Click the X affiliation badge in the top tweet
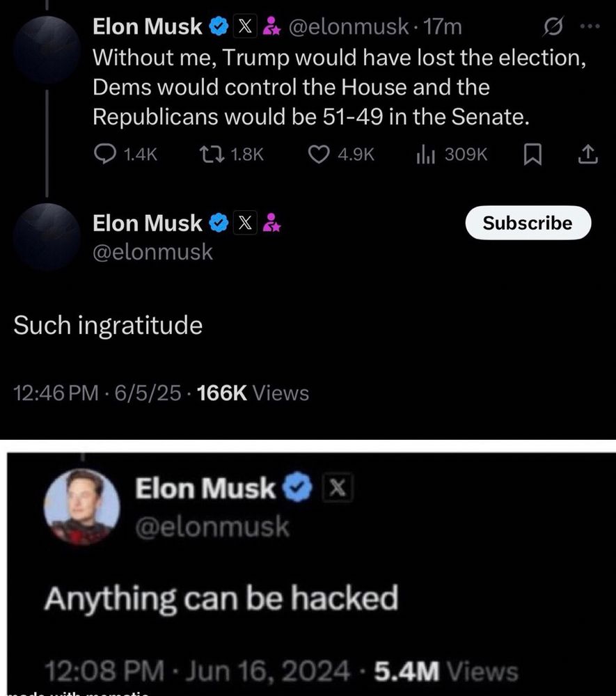The image size is (616, 696). [245, 26]
